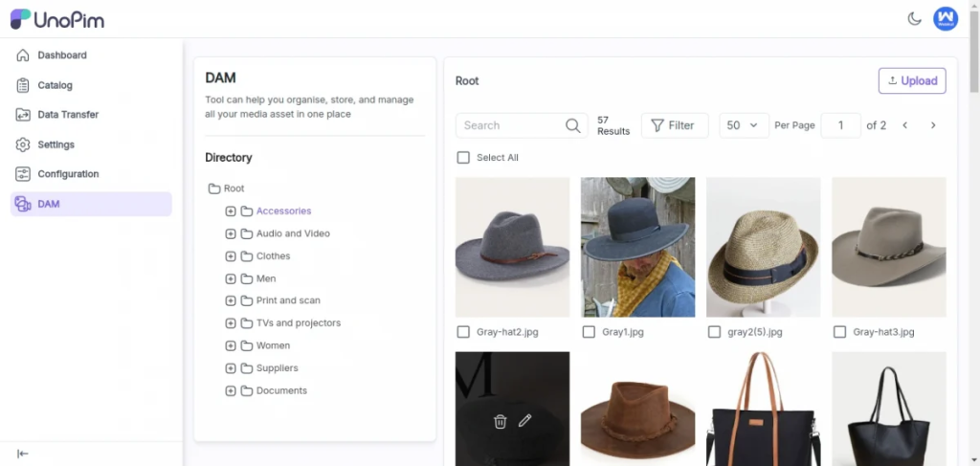Select the Audio and Video folder label
The width and height of the screenshot is (980, 466).
(293, 233)
